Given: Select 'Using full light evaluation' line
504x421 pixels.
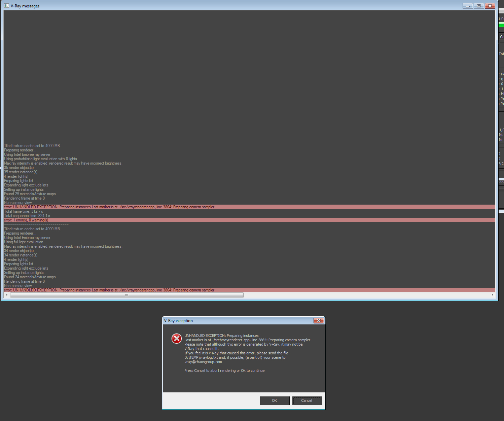Looking at the screenshot, I should coord(24,242).
